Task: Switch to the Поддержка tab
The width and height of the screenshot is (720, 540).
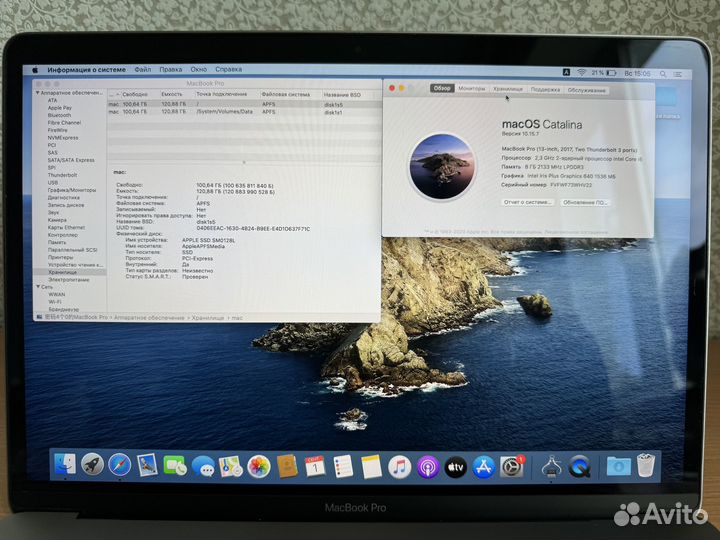Action: point(546,90)
